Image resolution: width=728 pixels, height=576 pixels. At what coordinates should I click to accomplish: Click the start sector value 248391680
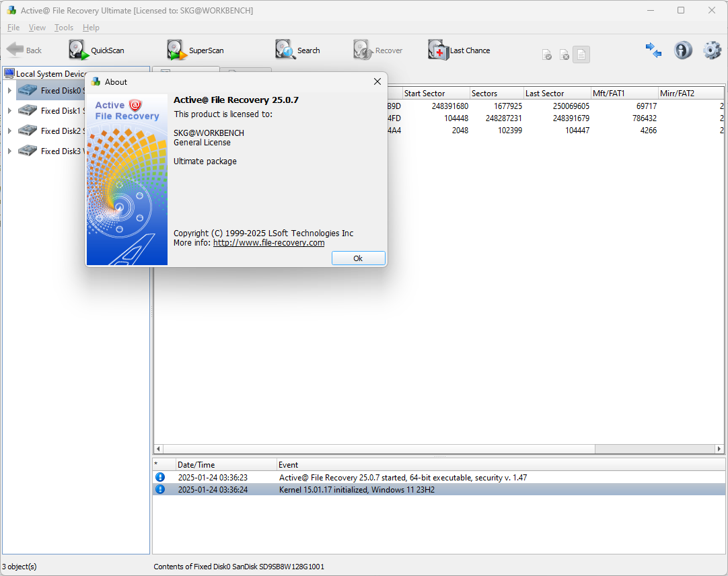[450, 106]
